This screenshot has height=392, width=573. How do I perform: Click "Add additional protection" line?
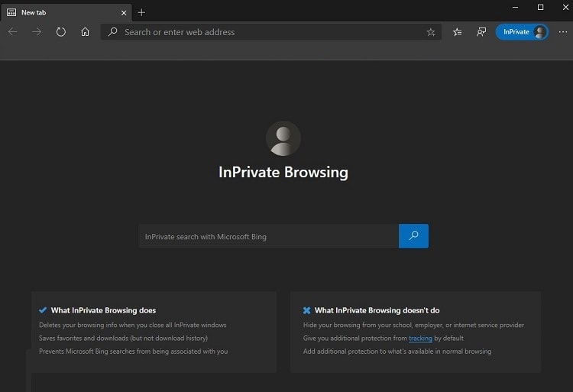[397, 352]
